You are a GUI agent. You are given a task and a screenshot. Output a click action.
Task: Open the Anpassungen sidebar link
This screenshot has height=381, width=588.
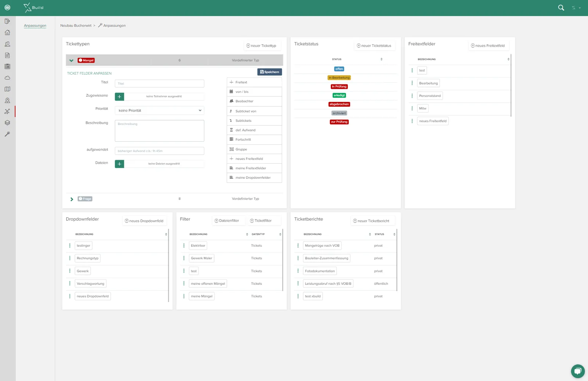coord(35,26)
